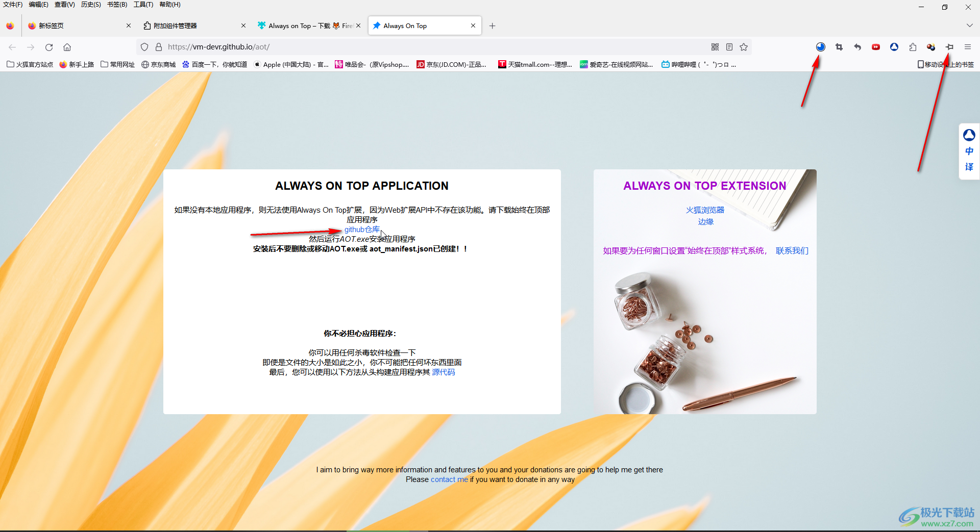The height and width of the screenshot is (532, 980).
Task: Open the 边缘 Edge extension link
Action: coord(705,222)
